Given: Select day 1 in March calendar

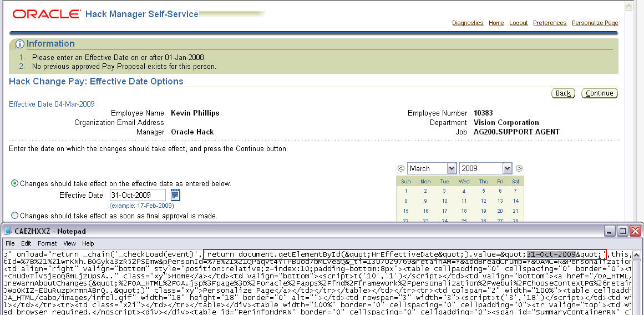Looking at the screenshot, I should 406,191.
